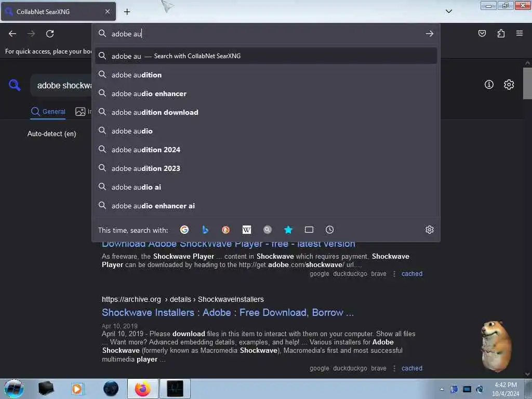Search this time with Google icon

click(x=184, y=230)
